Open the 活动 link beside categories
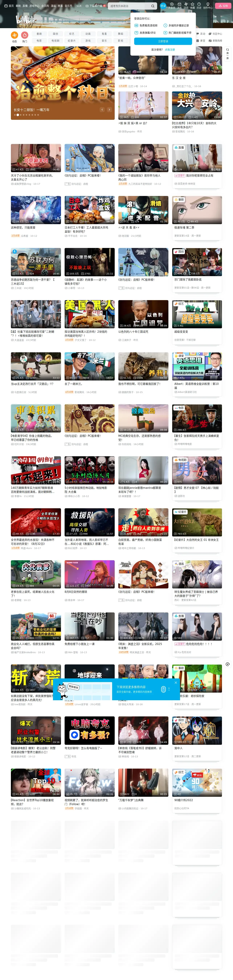The height and width of the screenshot is (980, 233). point(201,33)
